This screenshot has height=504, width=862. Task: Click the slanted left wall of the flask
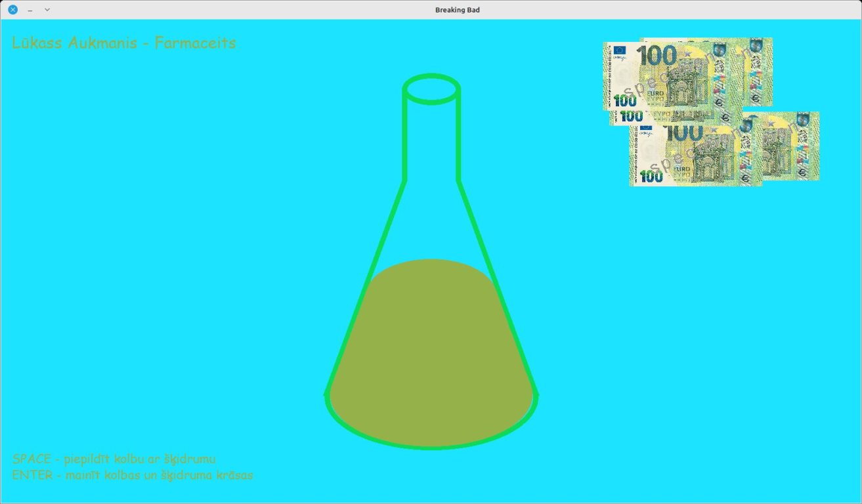tap(366, 287)
